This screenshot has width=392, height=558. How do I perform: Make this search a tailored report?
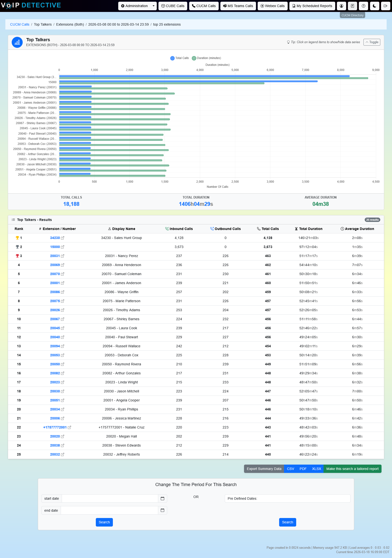353,469
